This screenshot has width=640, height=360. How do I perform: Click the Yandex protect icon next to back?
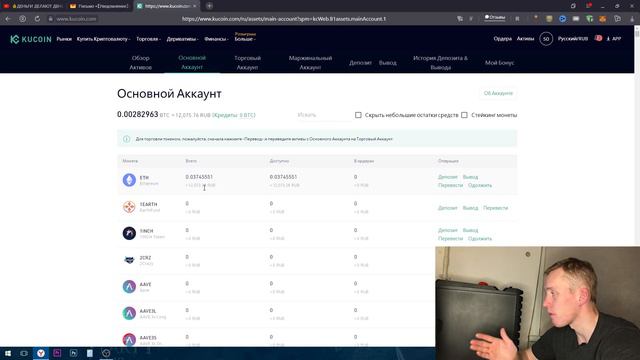22,19
